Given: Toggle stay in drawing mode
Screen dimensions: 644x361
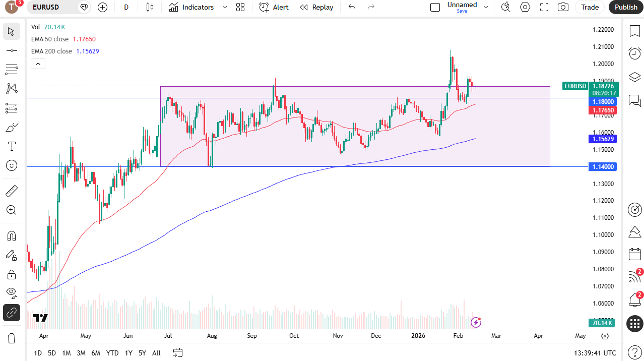Looking at the screenshot, I should click(12, 255).
